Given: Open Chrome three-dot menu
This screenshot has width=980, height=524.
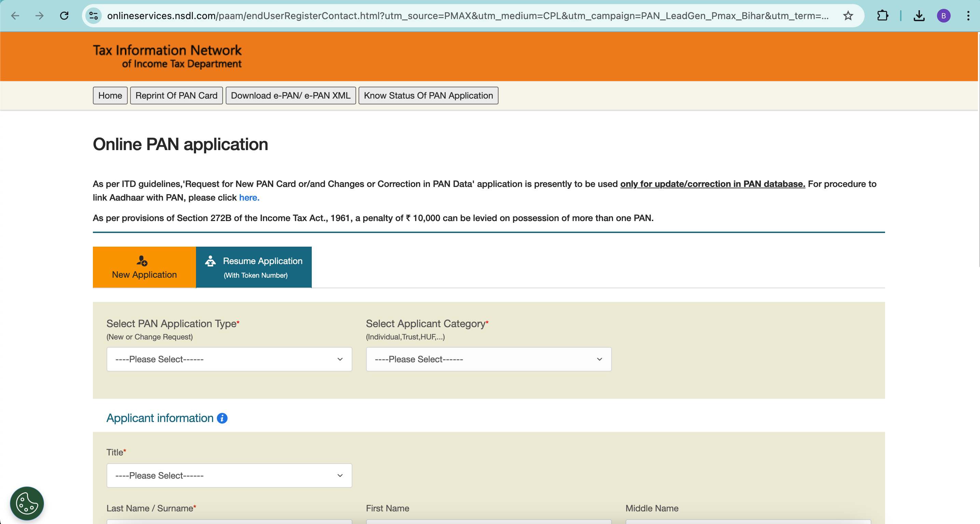Looking at the screenshot, I should tap(968, 16).
